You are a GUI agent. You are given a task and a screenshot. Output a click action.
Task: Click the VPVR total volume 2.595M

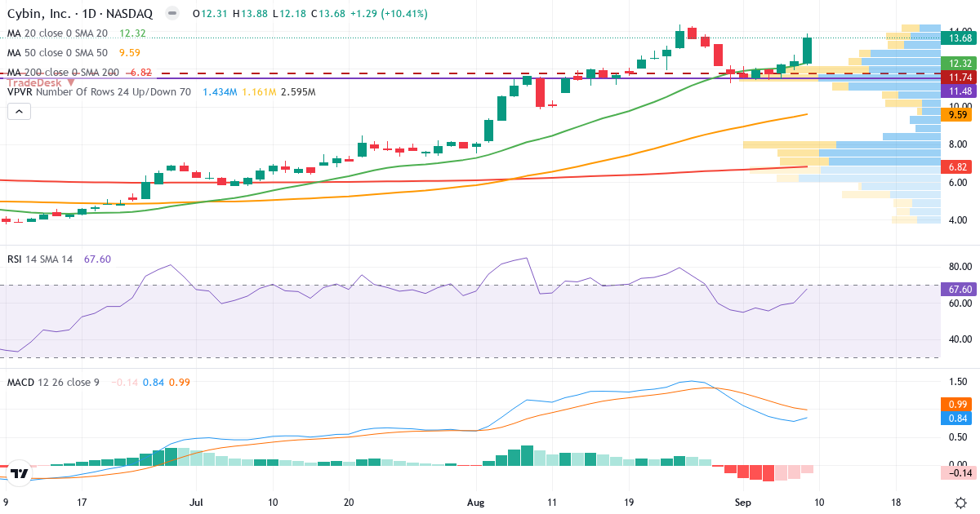coord(298,92)
